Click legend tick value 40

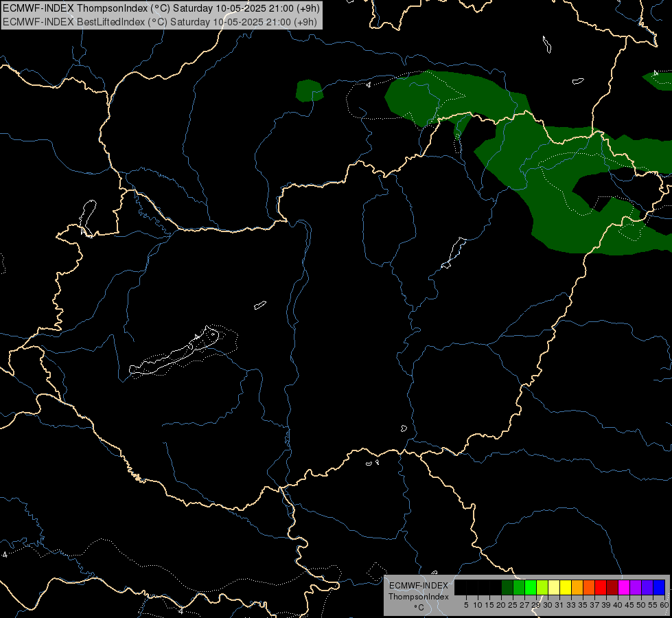[618, 605]
